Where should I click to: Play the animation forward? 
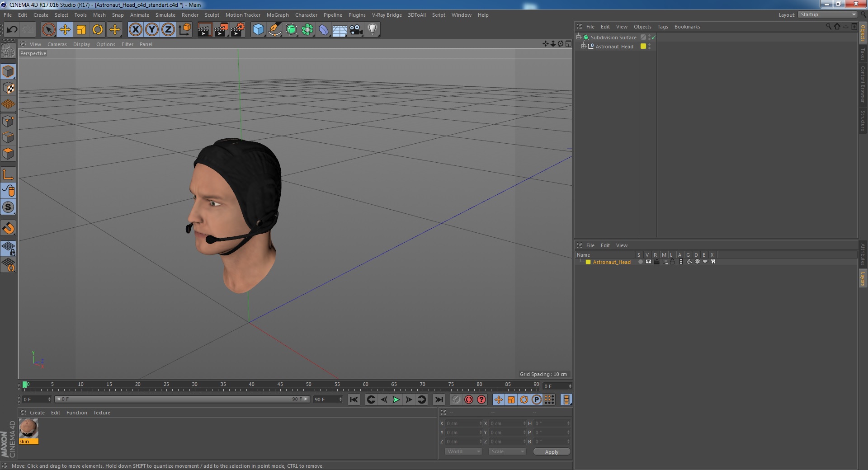(x=396, y=399)
